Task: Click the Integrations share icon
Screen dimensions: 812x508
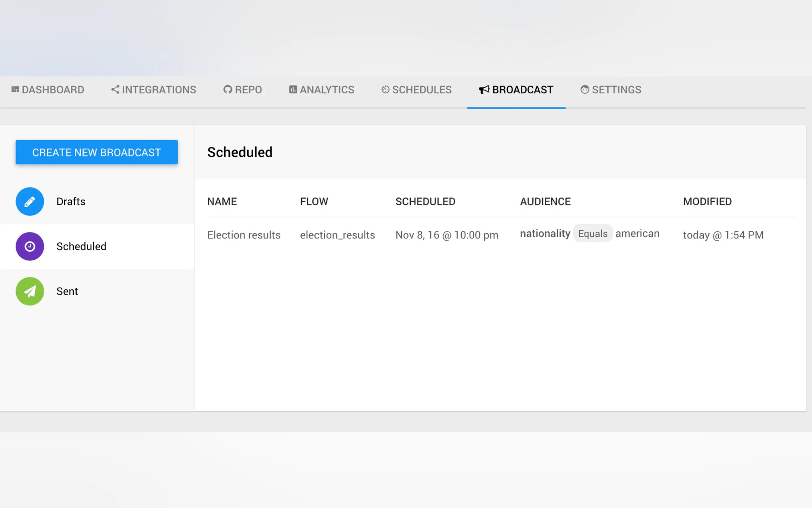Action: (x=115, y=89)
